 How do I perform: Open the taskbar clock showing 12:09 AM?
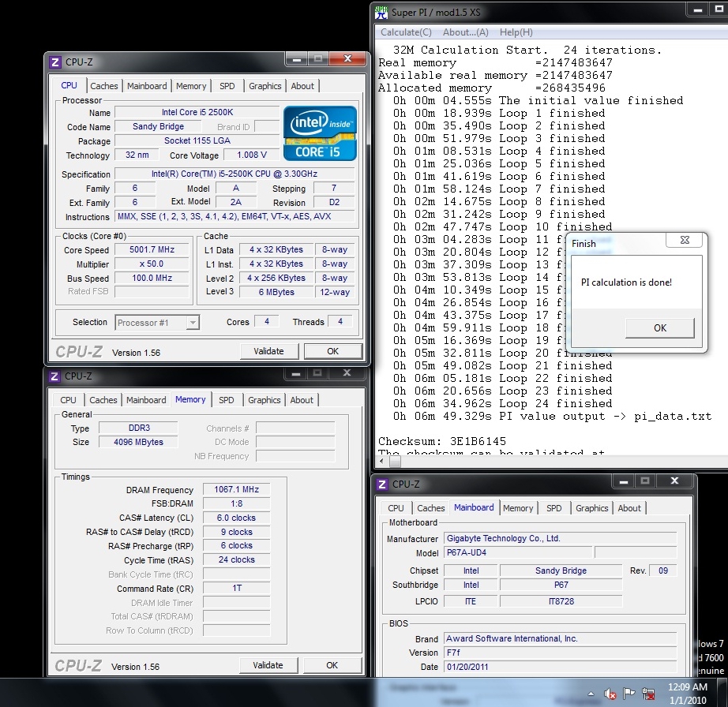click(688, 693)
